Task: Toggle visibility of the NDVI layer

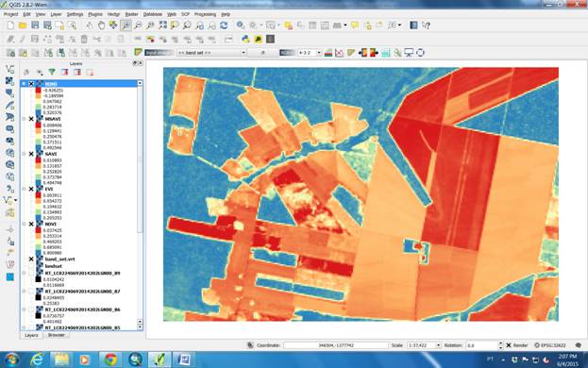Action: pos(31,224)
